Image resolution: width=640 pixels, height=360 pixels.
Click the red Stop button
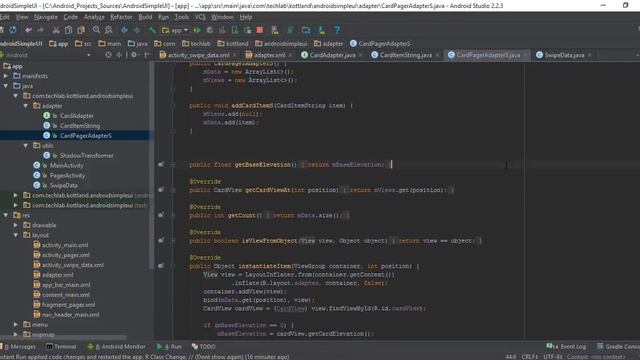click(260, 30)
